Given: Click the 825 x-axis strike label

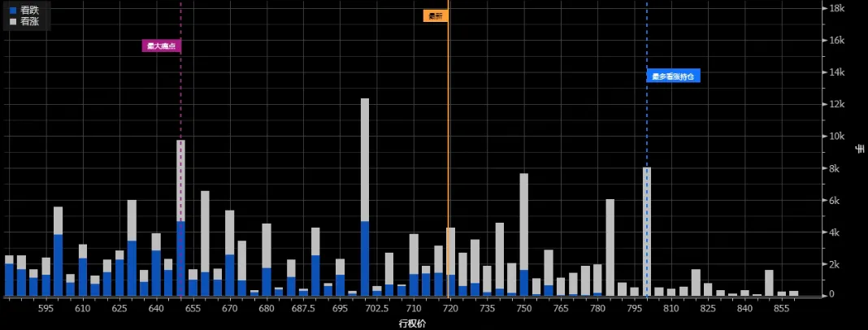Looking at the screenshot, I should [707, 308].
